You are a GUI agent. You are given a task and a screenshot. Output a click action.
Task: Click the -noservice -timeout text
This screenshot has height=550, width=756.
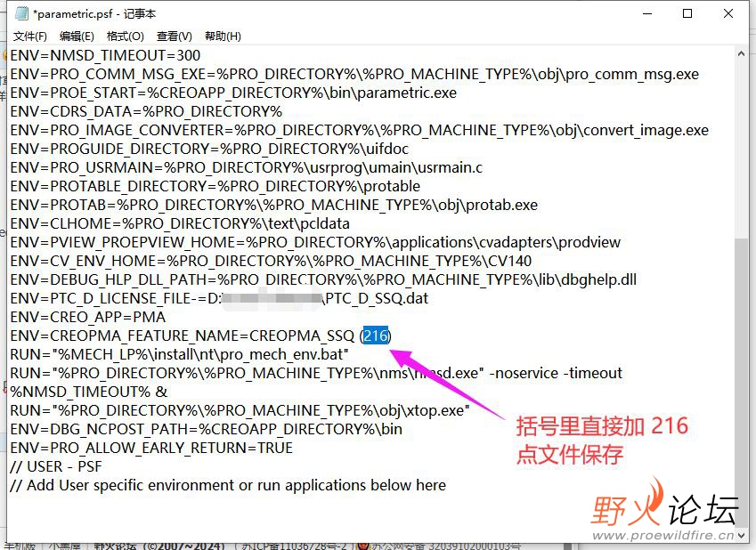point(556,373)
